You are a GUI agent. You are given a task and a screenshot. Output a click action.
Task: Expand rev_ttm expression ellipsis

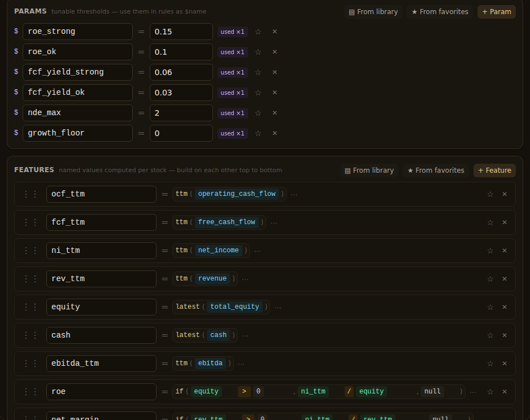click(x=245, y=279)
